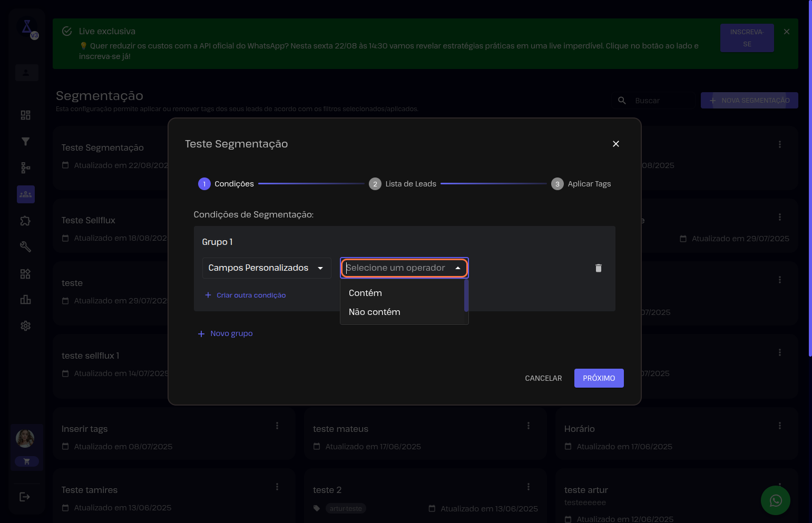
Task: Delete the condition with the trash icon
Action: (599, 268)
